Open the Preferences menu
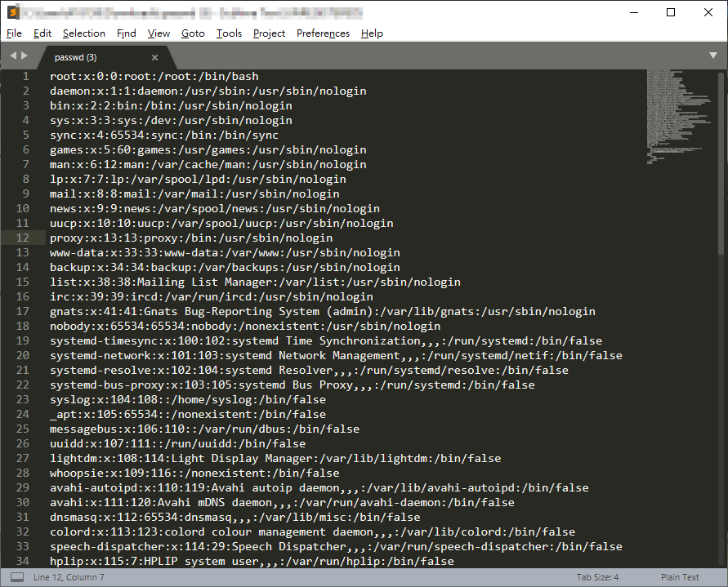Viewport: 728px width, 587px height. 323,33
